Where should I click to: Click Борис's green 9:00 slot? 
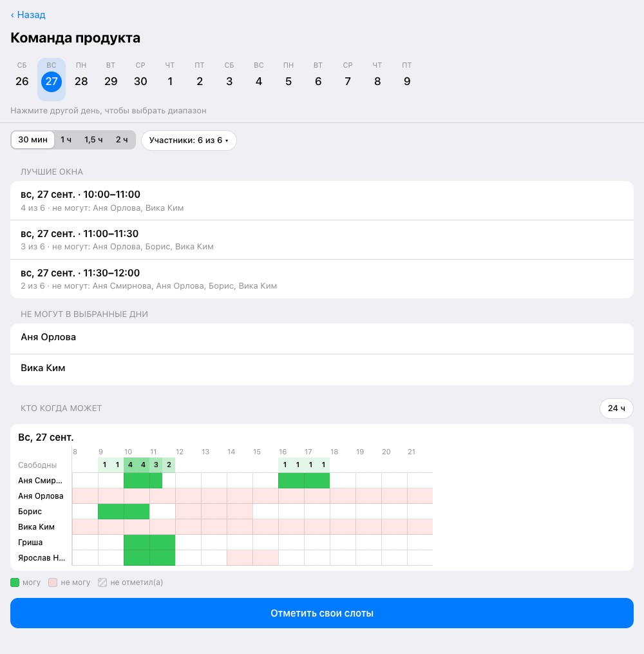104,512
